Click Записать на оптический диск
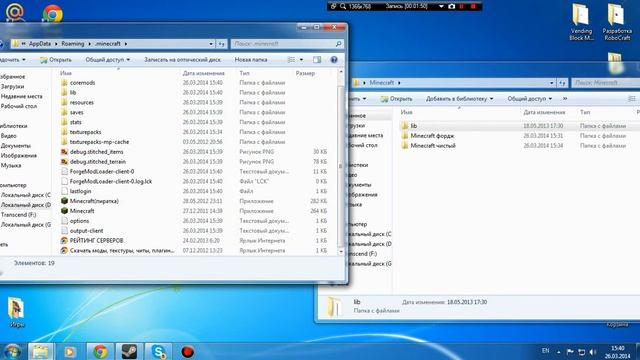 tap(182, 60)
